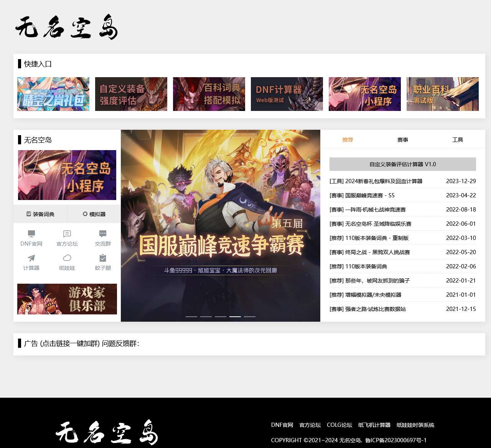Open the DNF计算器 Web版测试 entry
Viewport: 491px width, 448px height.
click(x=287, y=94)
